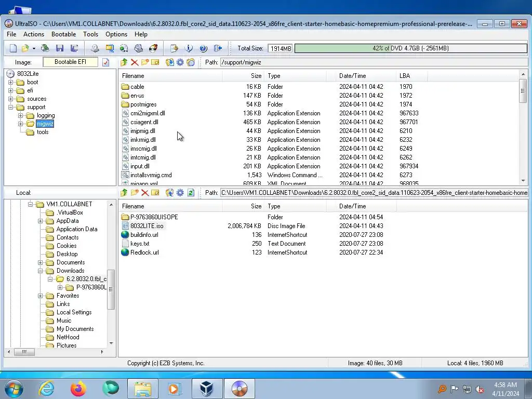The width and height of the screenshot is (532, 399).
Task: Sort local files by Type column header
Action: (295, 206)
